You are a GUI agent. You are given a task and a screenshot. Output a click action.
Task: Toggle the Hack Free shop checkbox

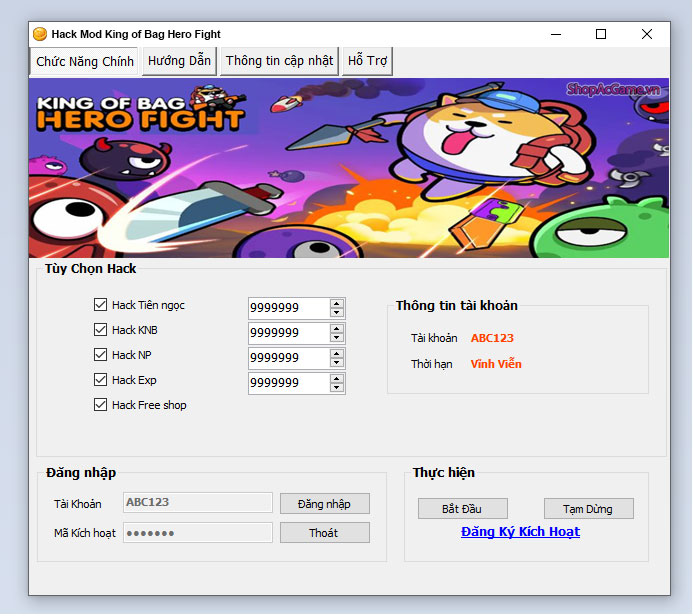click(x=100, y=405)
